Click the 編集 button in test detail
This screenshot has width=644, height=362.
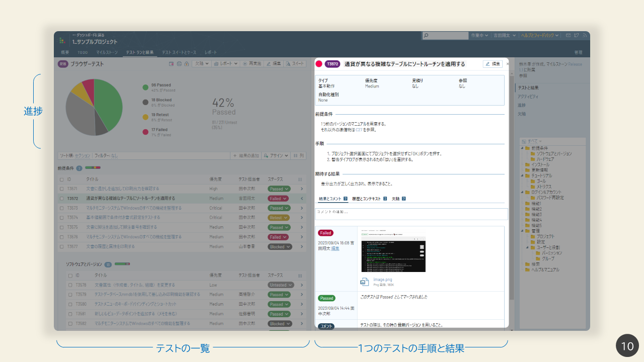493,64
